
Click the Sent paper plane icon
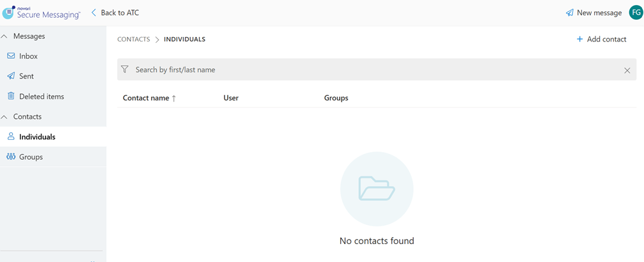point(11,76)
